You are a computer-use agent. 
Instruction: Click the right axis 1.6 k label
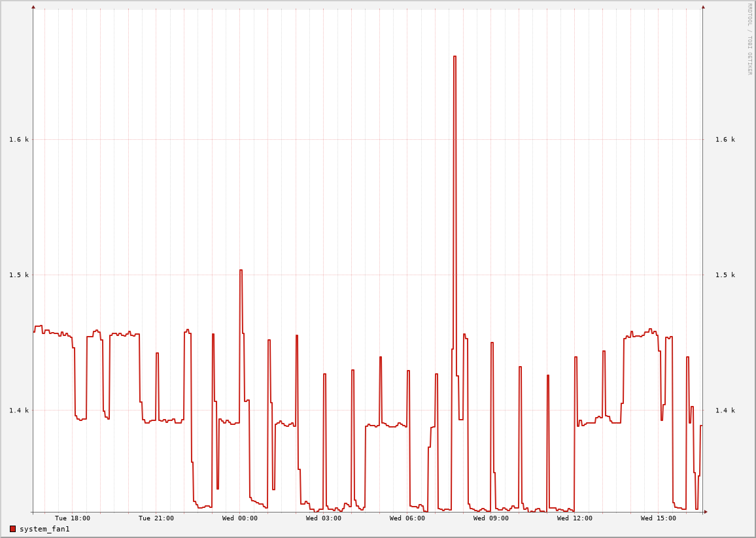coord(725,139)
